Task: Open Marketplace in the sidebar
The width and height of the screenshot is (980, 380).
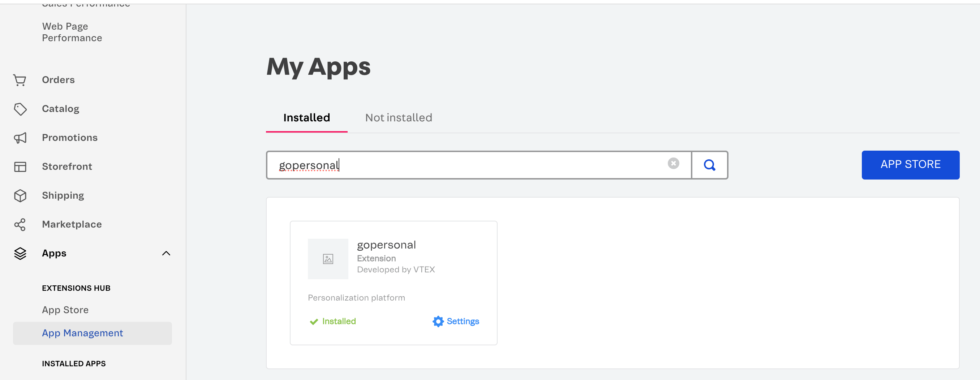Action: pos(72,224)
